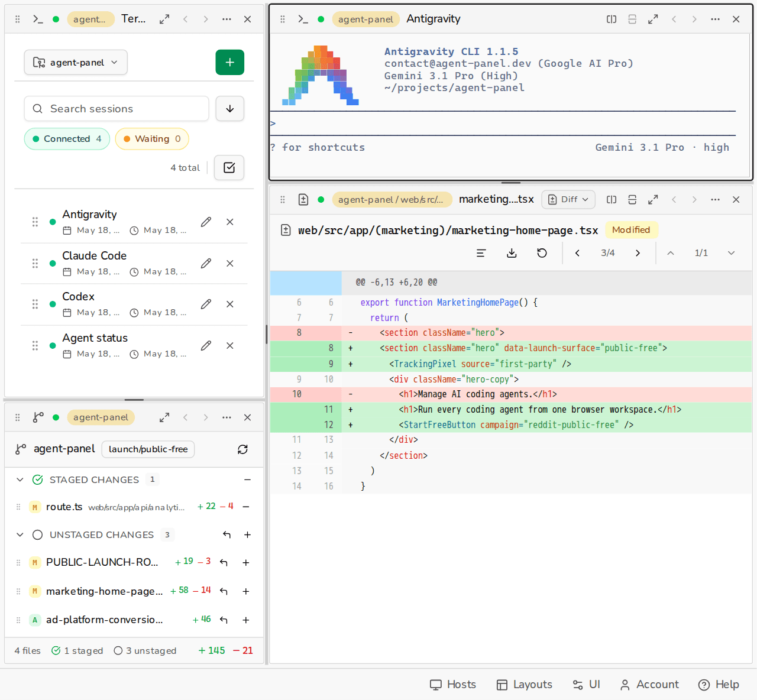Discard all unstaged changes
Image resolution: width=757 pixels, height=700 pixels.
[x=227, y=534]
